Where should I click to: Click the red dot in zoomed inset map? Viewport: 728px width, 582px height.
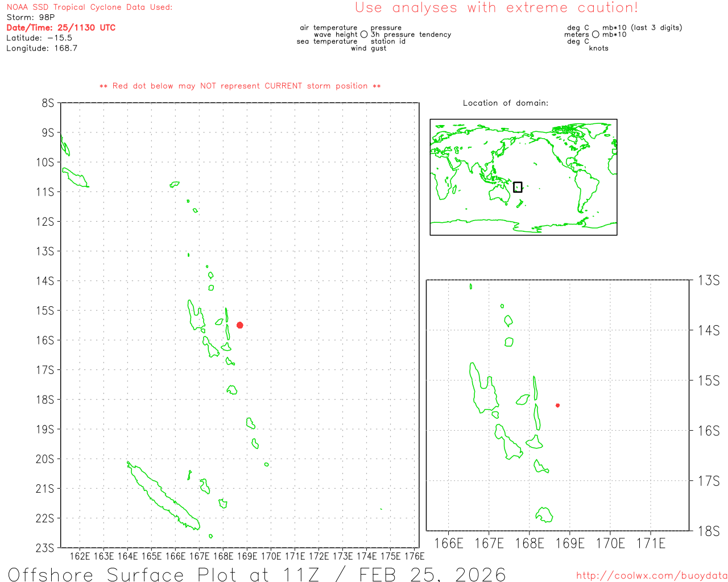point(557,405)
